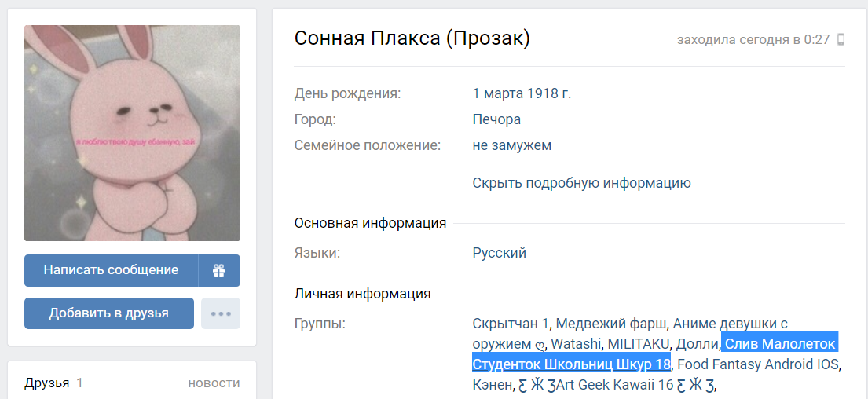Click the Русский language link
This screenshot has height=399, width=868.
499,253
